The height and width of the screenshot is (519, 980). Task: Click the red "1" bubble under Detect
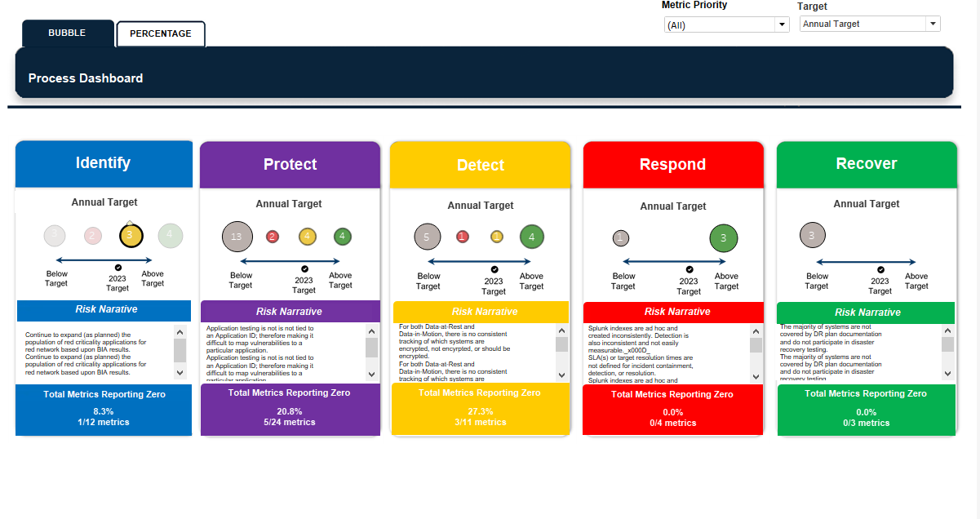pos(462,237)
